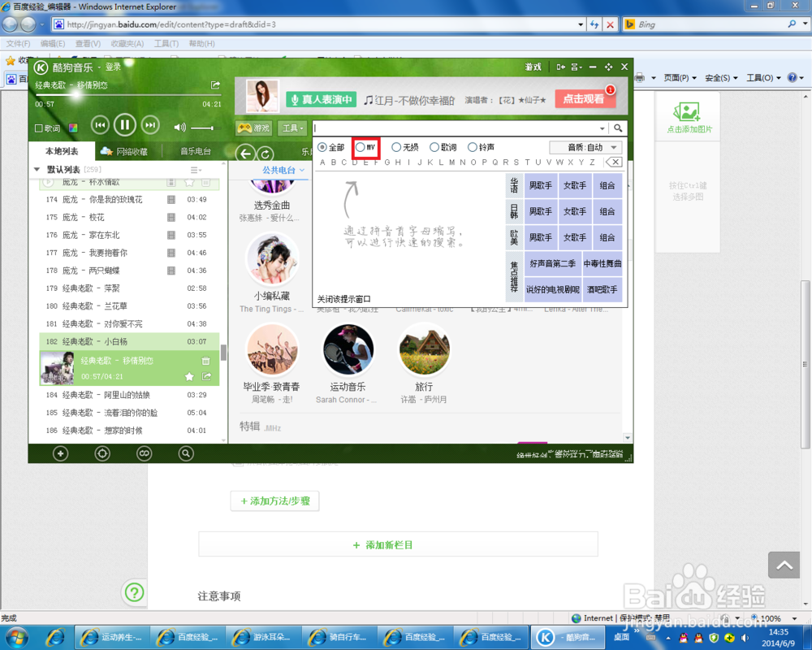Screen dimensions: 812x650
Task: Switch to 网络收藏 tab
Action: click(x=124, y=151)
